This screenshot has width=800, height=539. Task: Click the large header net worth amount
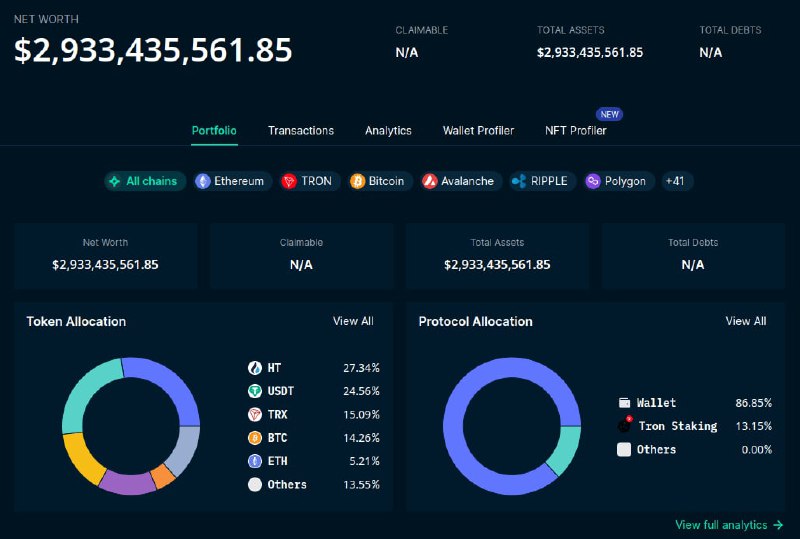pos(153,50)
